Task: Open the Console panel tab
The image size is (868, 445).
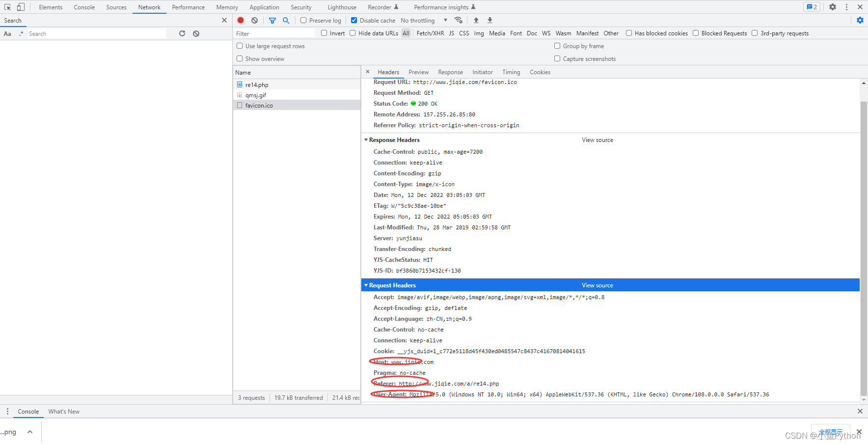Action: tap(84, 7)
